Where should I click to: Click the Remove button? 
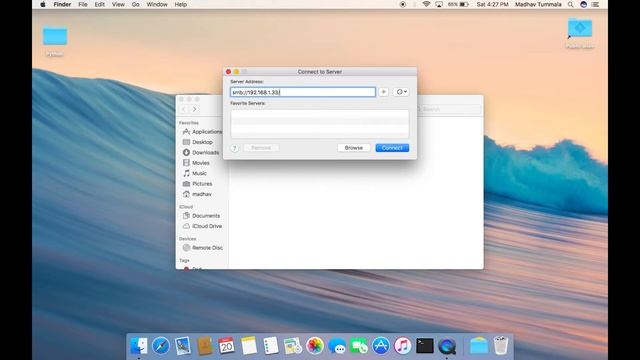coord(261,148)
